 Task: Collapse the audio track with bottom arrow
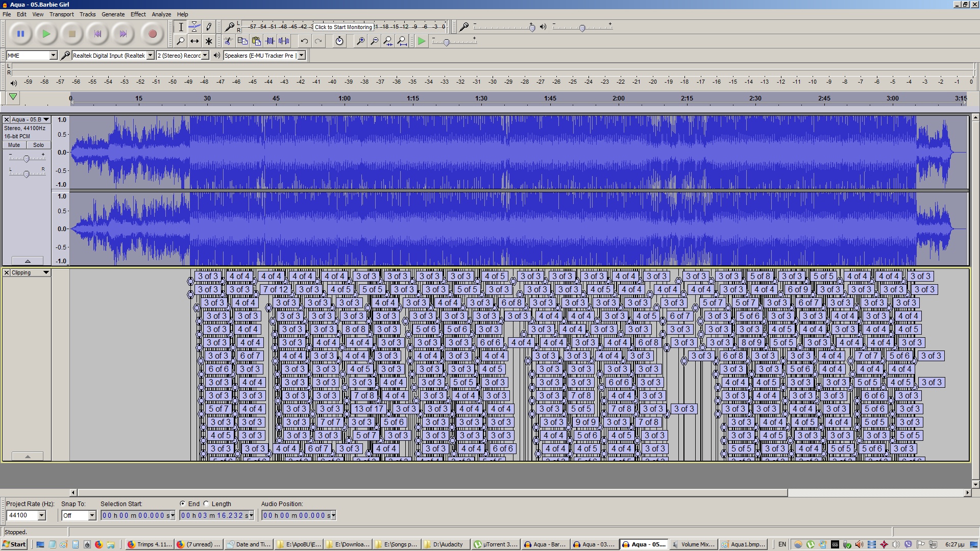click(x=28, y=261)
